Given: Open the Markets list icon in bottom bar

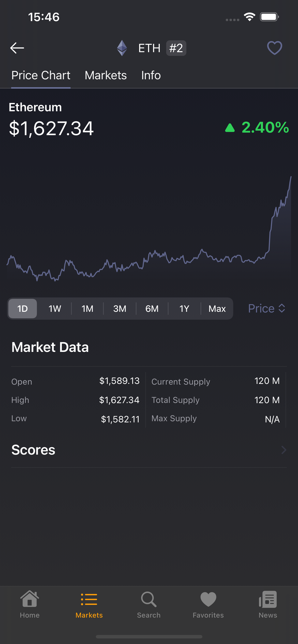Looking at the screenshot, I should (x=89, y=599).
